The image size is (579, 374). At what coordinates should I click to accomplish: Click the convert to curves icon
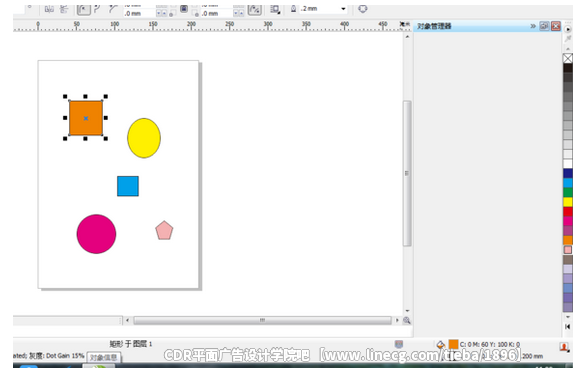pyautogui.click(x=363, y=9)
